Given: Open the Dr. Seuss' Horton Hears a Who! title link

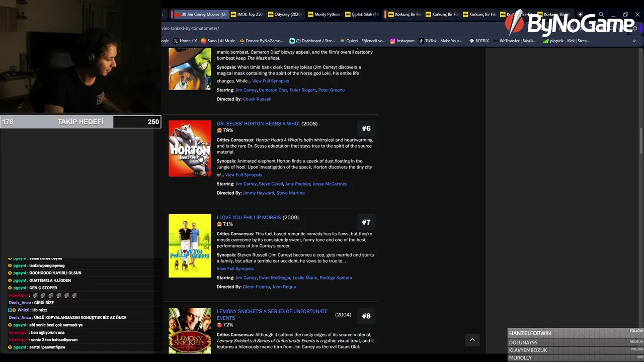Looking at the screenshot, I should (258, 124).
